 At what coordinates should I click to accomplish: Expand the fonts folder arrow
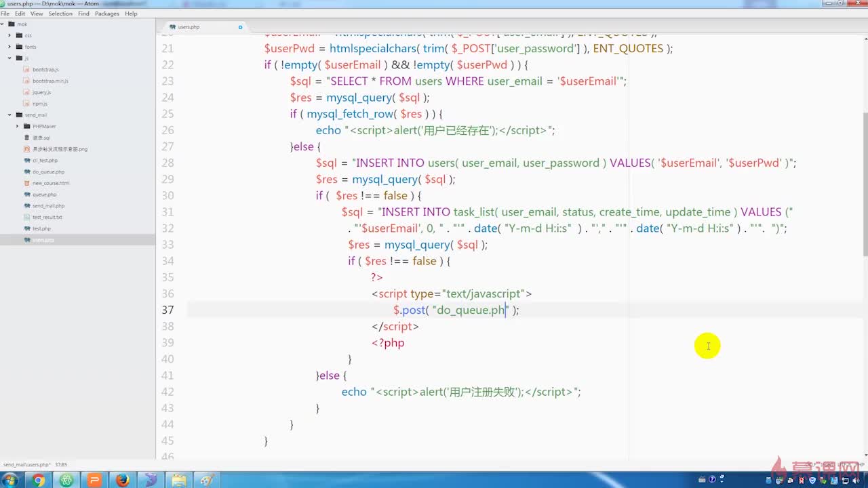pos(9,47)
